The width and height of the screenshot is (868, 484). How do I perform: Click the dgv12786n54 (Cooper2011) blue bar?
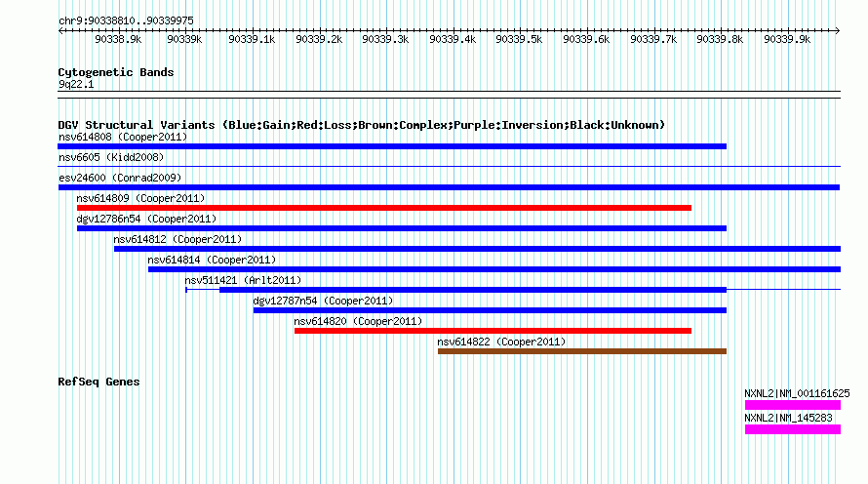pos(402,228)
